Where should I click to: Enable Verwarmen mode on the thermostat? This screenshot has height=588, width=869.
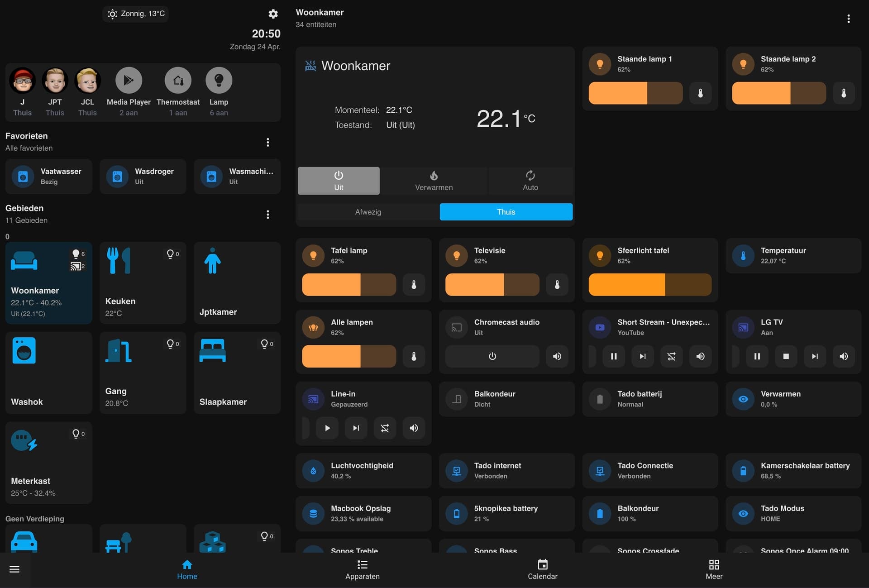tap(433, 181)
